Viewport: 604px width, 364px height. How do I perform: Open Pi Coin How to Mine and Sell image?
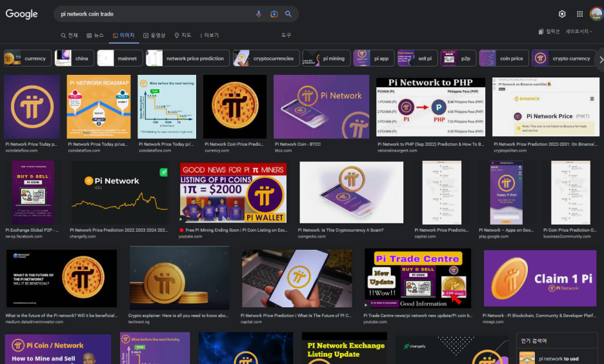(x=58, y=349)
